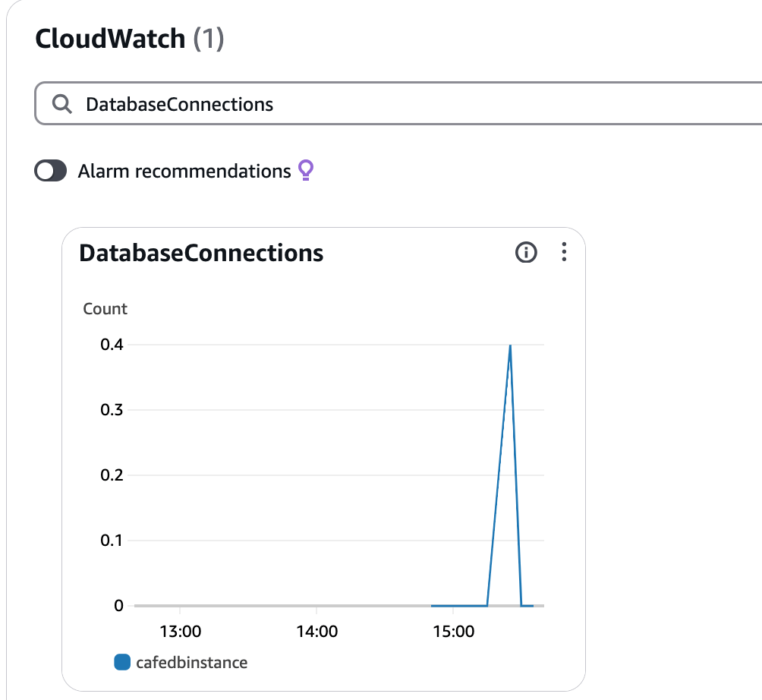Click the 0.4 value on y-axis
762x700 pixels.
113,345
